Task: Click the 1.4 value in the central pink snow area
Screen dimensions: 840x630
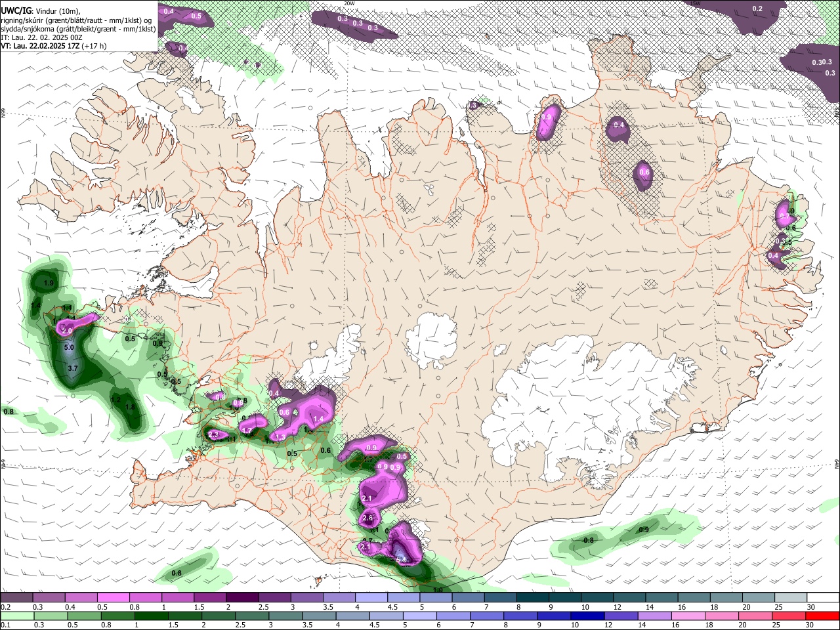Action: click(x=320, y=419)
